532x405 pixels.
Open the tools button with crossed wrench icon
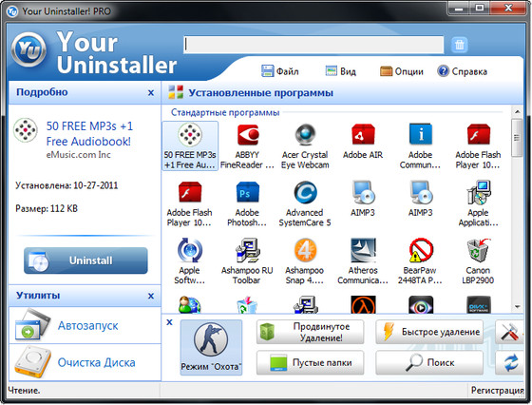coord(509,332)
